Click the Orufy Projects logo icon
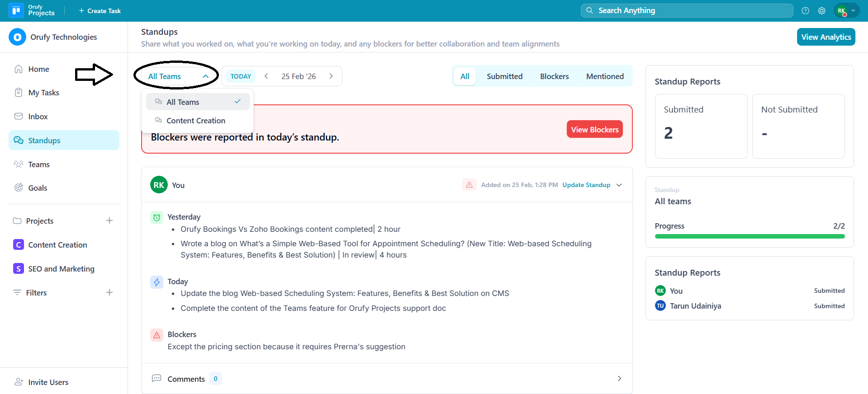This screenshot has height=394, width=868. [x=16, y=10]
